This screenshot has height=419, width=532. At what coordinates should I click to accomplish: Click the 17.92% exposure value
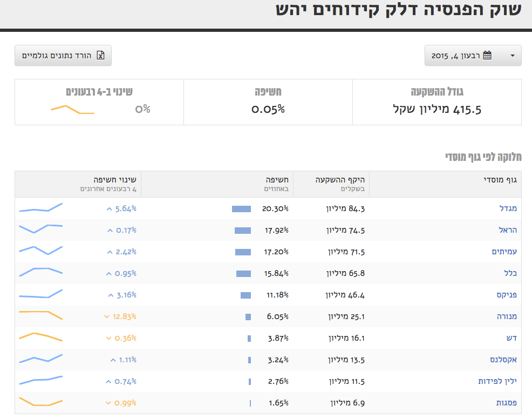(276, 230)
